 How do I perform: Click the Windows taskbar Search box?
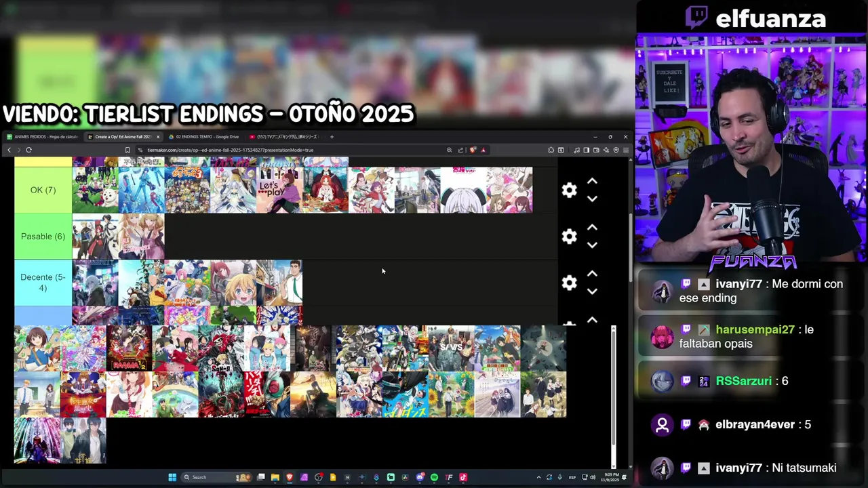coord(217,477)
